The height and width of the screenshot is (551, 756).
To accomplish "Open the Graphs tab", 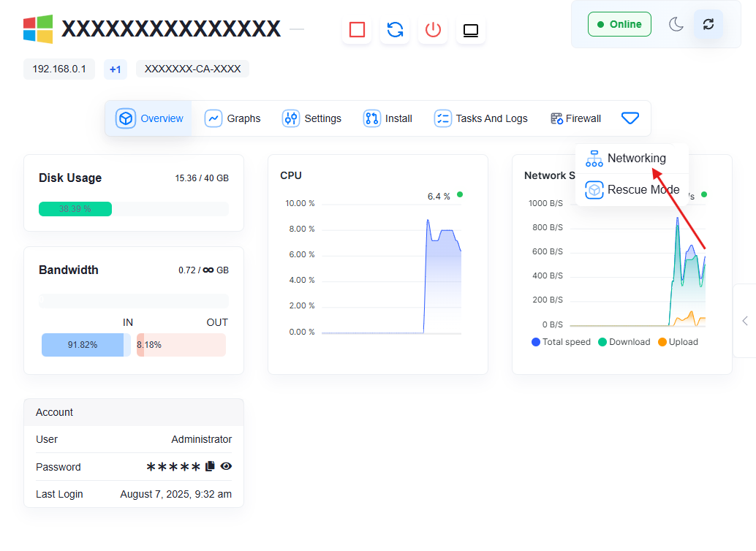I will tap(233, 118).
